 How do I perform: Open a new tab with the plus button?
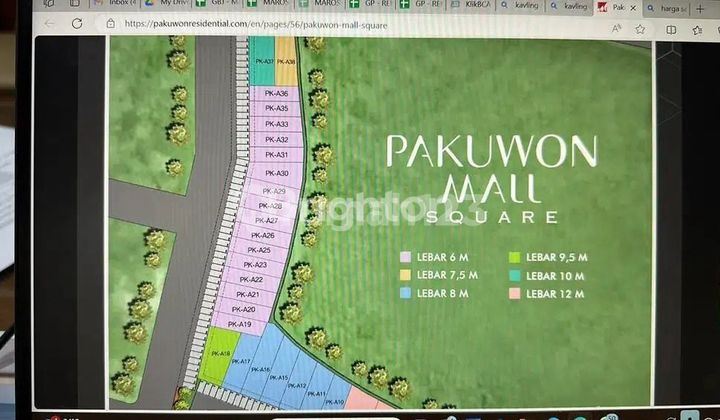(x=701, y=9)
